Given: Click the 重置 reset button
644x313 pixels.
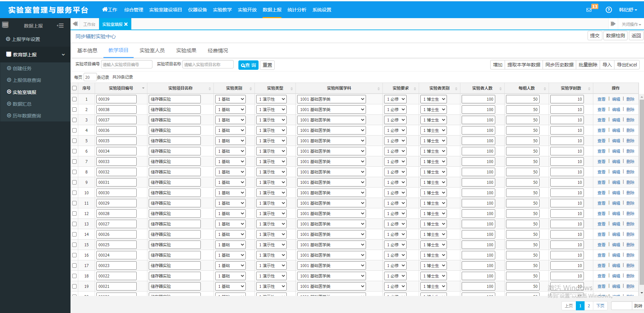Looking at the screenshot, I should coord(267,65).
